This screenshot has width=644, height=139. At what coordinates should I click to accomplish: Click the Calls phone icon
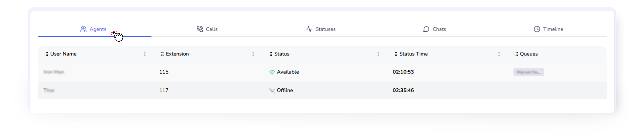(x=200, y=29)
